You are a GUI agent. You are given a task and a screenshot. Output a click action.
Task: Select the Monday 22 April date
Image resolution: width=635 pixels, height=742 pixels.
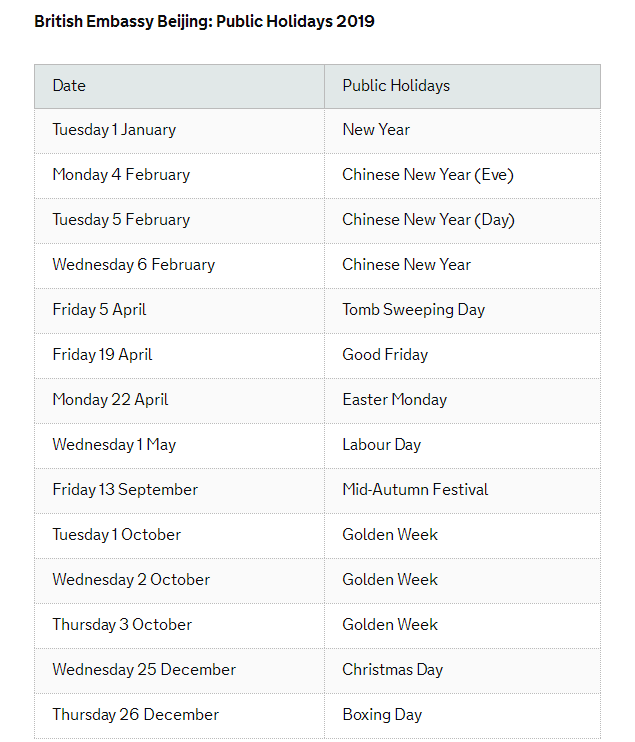110,400
